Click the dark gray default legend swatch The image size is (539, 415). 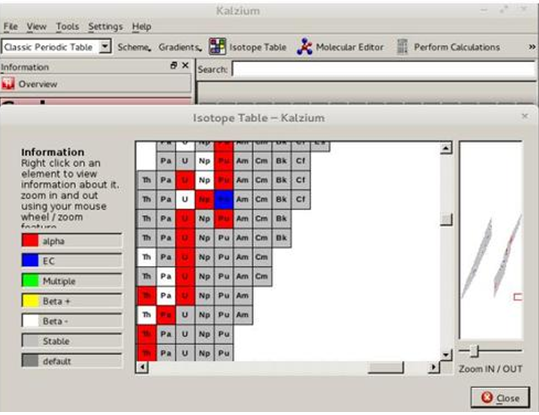click(x=30, y=361)
